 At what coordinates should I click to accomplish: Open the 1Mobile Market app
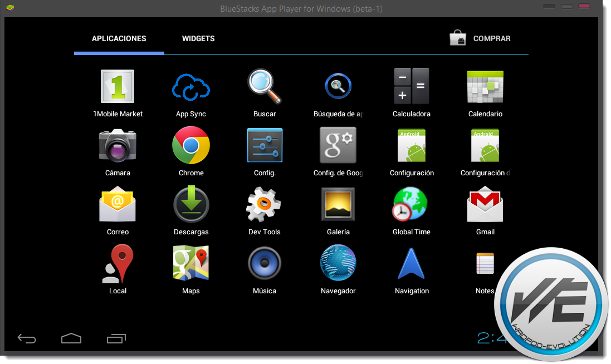[118, 86]
